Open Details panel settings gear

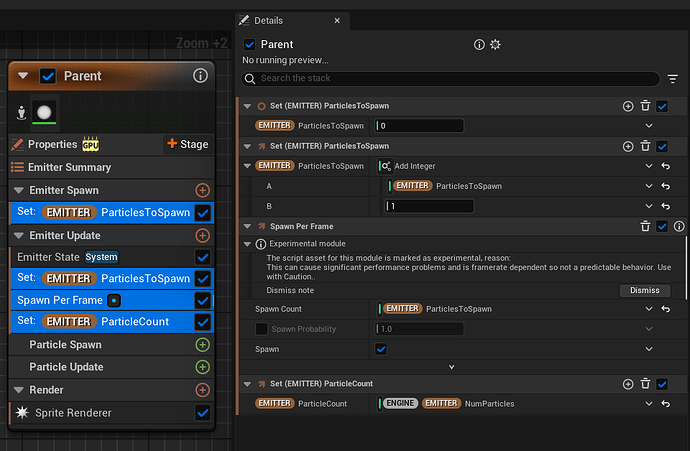pos(495,44)
